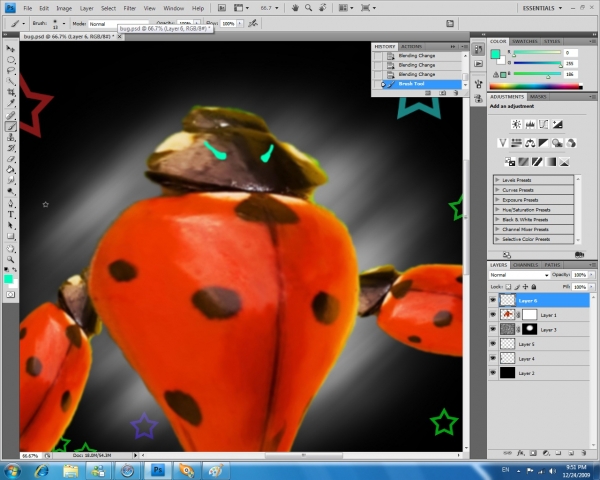
Task: Hide Layer 3 with eye icon
Action: click(x=493, y=329)
